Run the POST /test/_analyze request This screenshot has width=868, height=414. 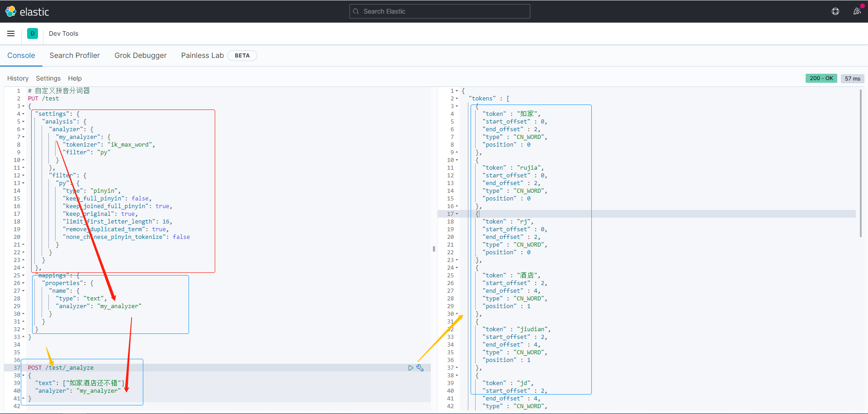click(410, 368)
